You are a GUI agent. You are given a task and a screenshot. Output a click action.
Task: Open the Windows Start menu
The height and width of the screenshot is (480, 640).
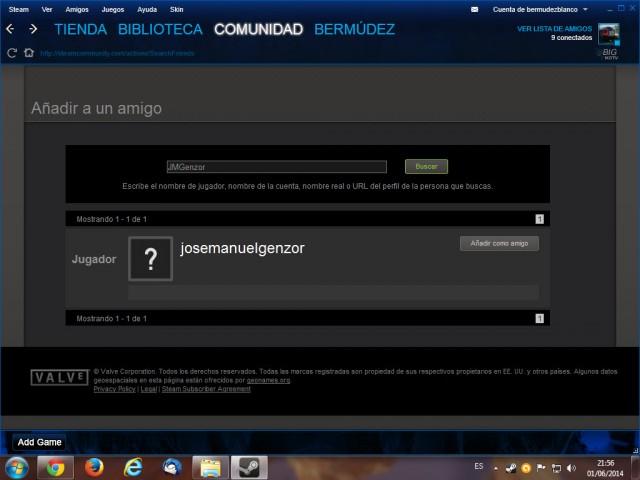[x=17, y=467]
